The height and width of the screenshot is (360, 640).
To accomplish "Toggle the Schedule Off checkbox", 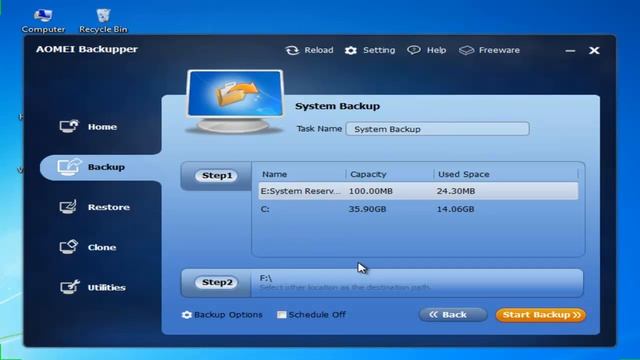I will 281,315.
